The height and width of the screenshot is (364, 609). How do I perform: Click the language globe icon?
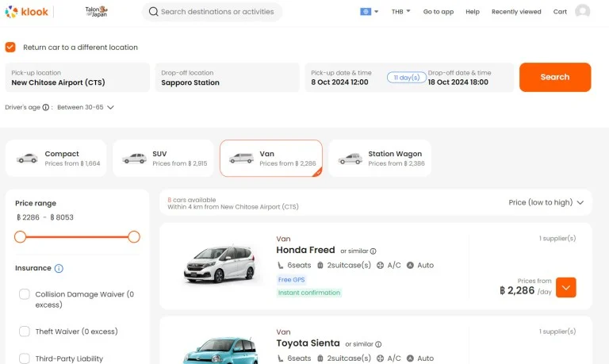tap(366, 12)
